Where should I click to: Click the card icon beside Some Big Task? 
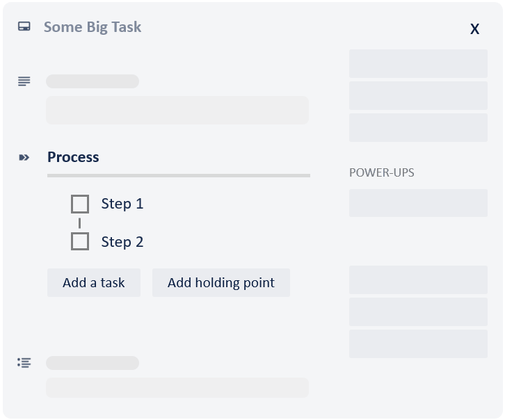(24, 27)
